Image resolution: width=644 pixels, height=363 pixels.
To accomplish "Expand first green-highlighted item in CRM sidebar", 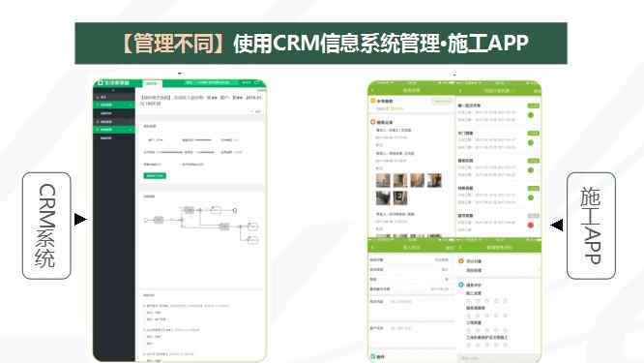I will tap(114, 105).
